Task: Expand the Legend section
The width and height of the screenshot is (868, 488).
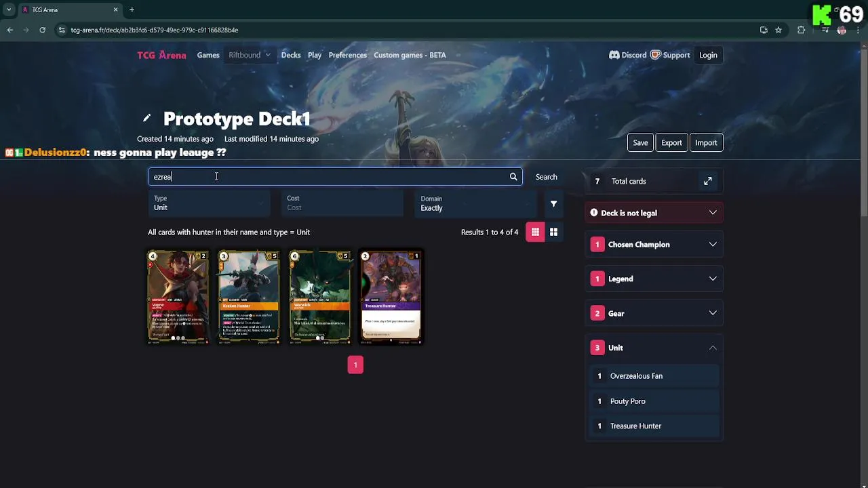Action: pos(654,279)
